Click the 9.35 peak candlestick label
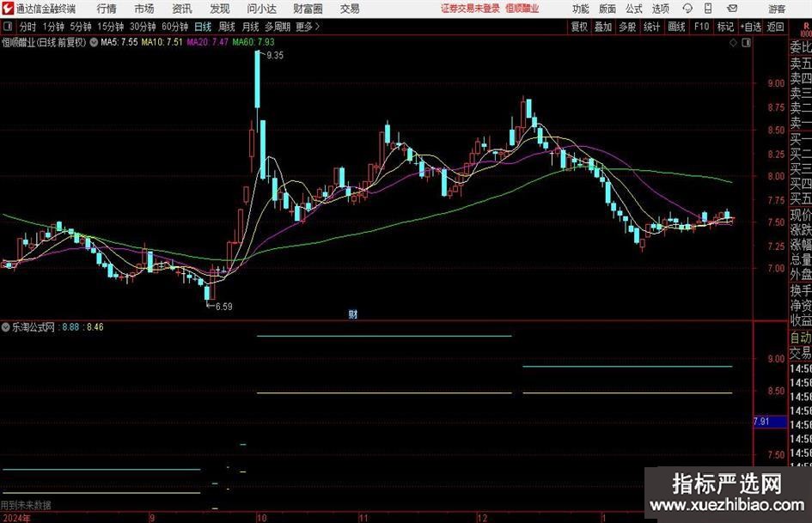Screen dimensions: 812x523 (x=275, y=55)
